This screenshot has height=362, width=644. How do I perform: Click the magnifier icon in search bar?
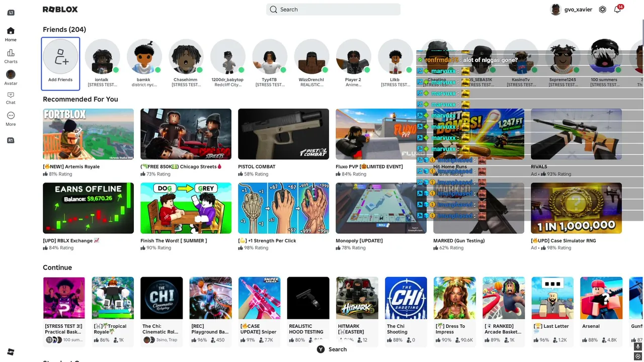pos(273,10)
